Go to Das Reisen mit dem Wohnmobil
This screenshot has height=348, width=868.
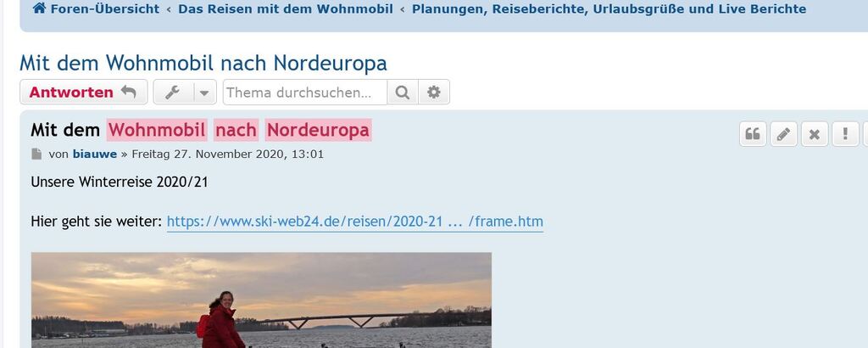coord(286,8)
